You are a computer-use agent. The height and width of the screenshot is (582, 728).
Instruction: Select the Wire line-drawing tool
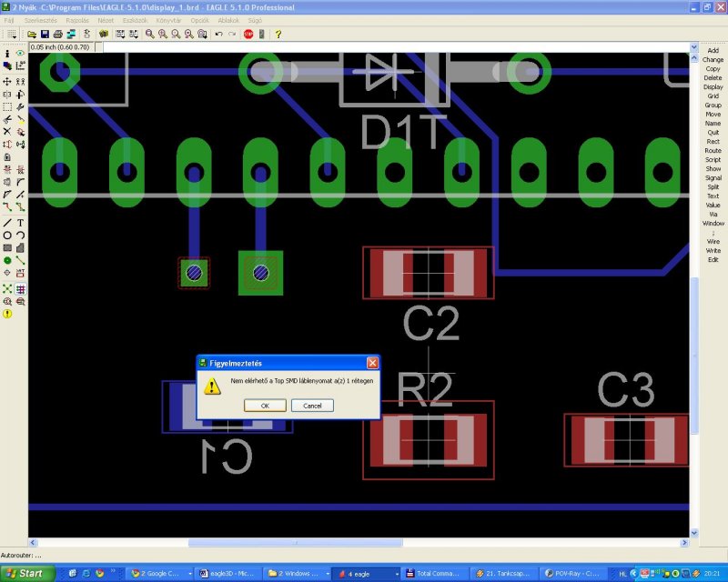pos(7,223)
